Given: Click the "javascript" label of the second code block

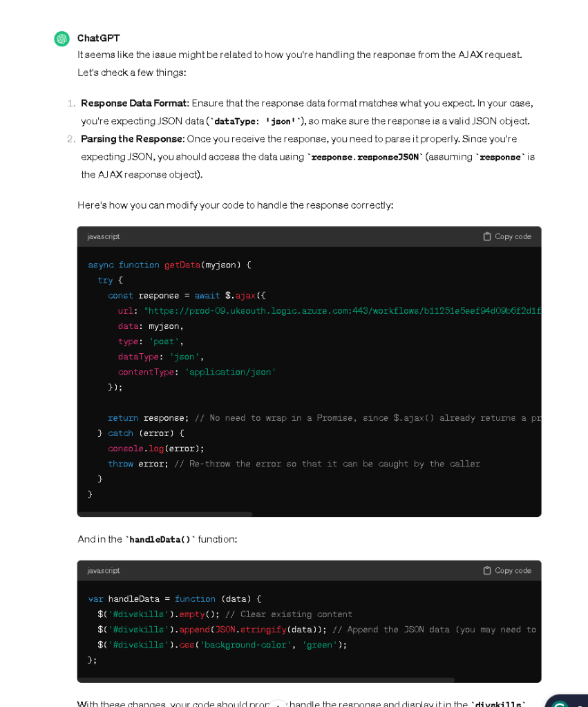Looking at the screenshot, I should click(x=103, y=570).
